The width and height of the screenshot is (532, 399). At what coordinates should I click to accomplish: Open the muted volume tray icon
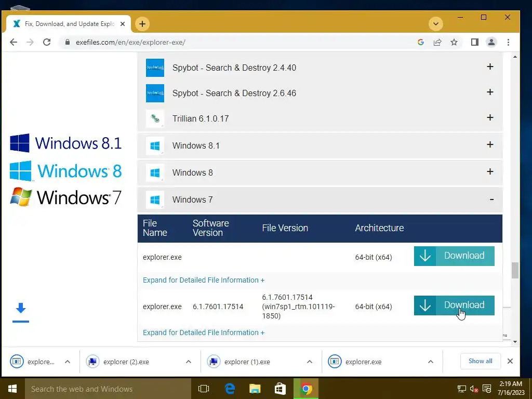[x=474, y=389]
